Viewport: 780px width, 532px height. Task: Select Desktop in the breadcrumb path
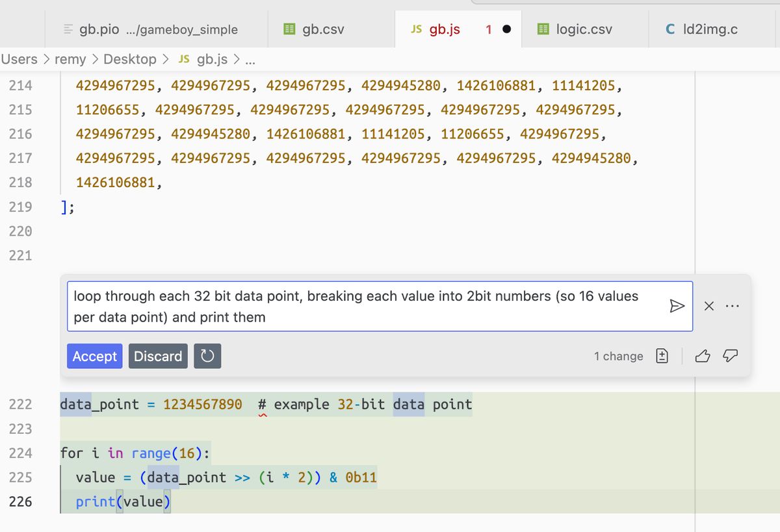[130, 59]
